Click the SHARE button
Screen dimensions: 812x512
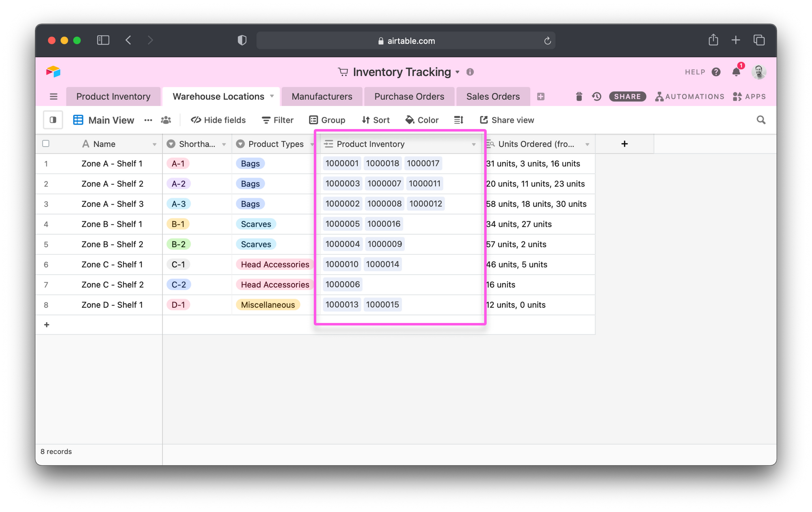pyautogui.click(x=627, y=97)
